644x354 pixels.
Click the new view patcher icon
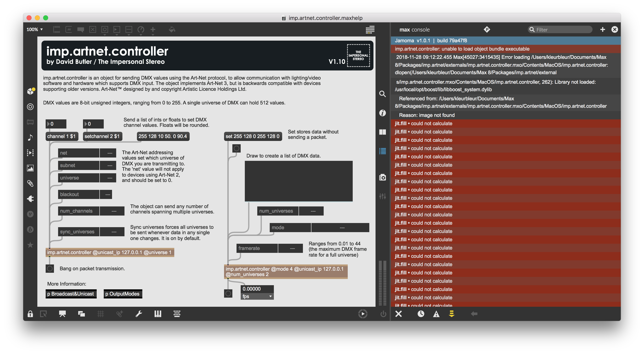coord(44,314)
